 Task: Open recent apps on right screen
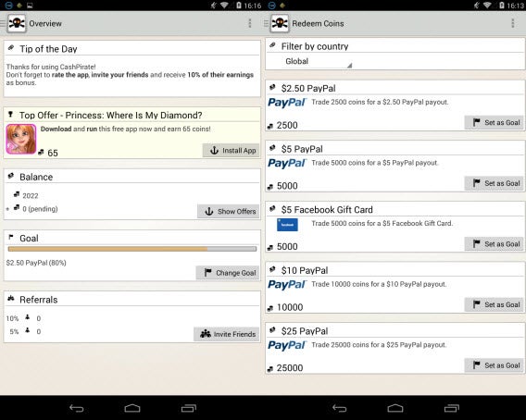click(x=452, y=408)
